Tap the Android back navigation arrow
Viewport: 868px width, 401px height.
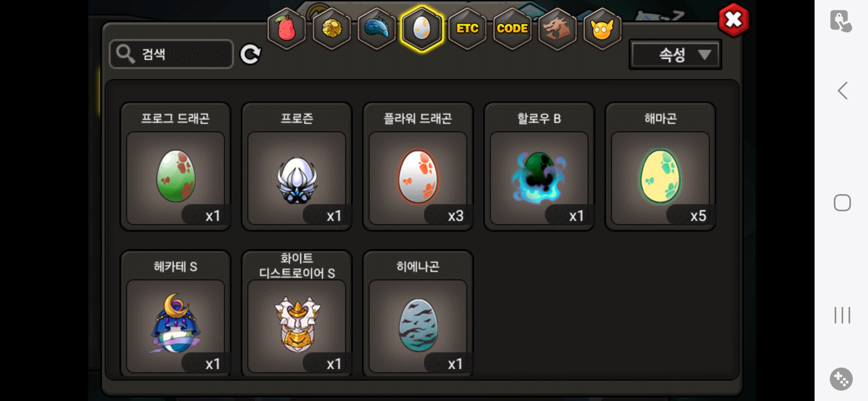pos(842,91)
